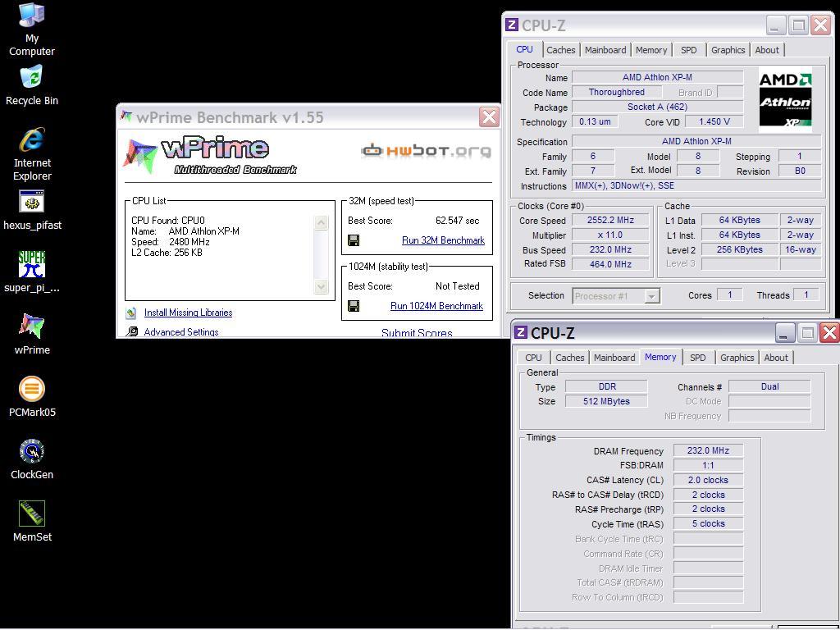Click the DRAM Frequency field in Memory tab
840x630 pixels.
point(708,450)
